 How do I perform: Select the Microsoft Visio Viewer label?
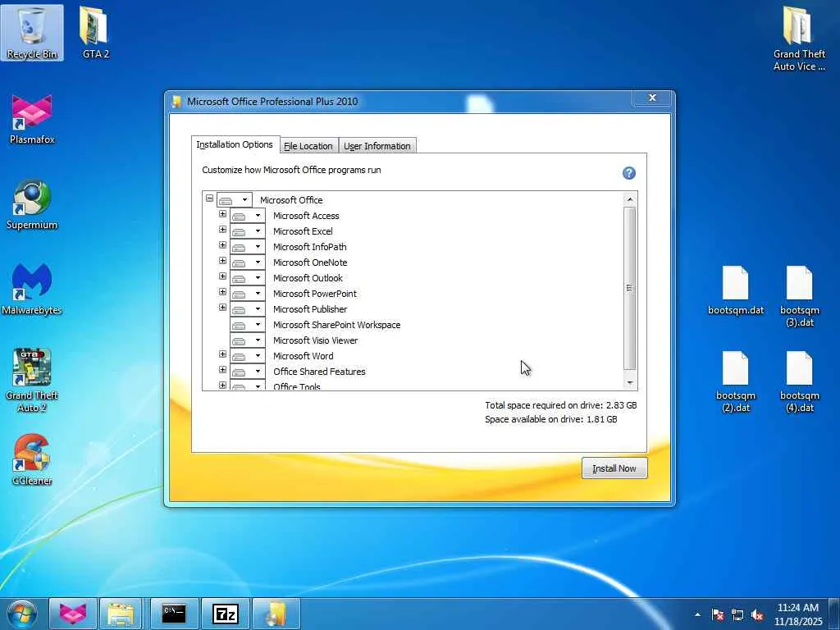point(316,340)
